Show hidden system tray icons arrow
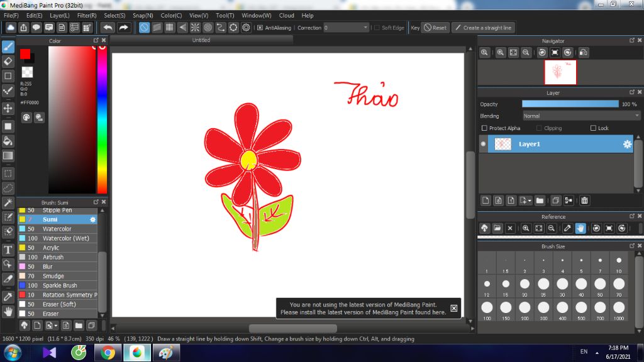 click(x=597, y=353)
